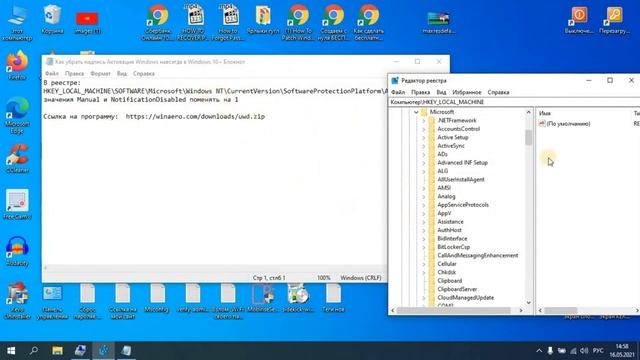The height and width of the screenshot is (360, 640).
Task: Open the 'Как сделать бесплатн...' Chrome shortcut
Action: (x=369, y=22)
